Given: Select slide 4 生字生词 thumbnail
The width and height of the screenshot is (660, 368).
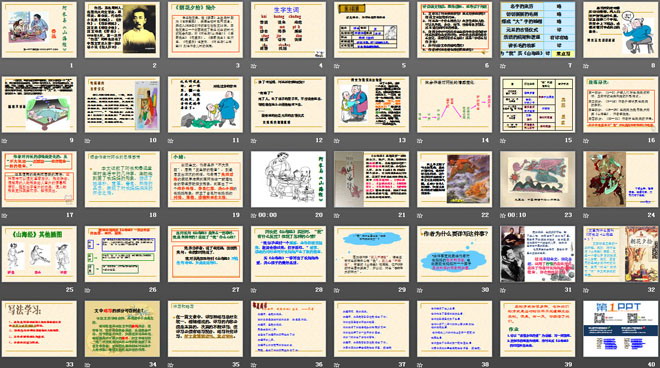Looking at the screenshot, I should pos(288,30).
